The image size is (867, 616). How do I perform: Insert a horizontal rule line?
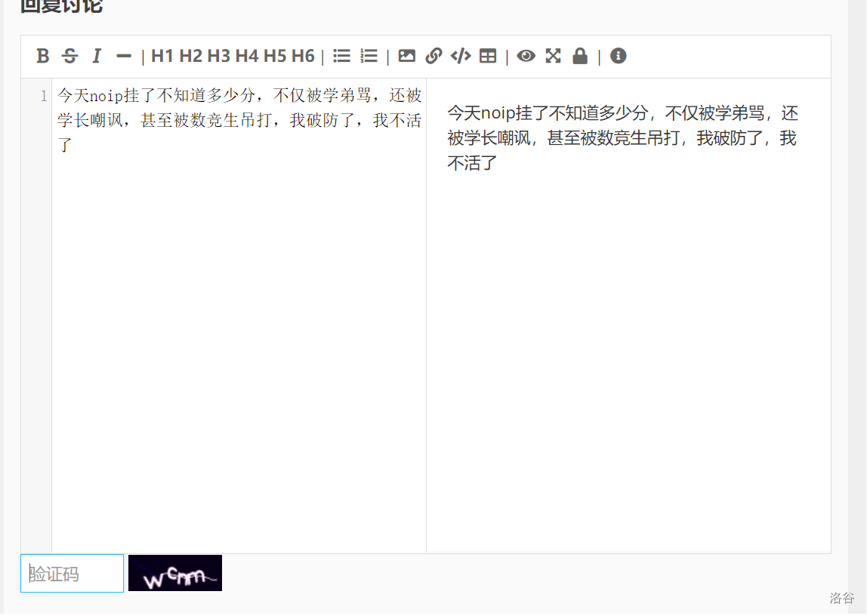(x=123, y=56)
